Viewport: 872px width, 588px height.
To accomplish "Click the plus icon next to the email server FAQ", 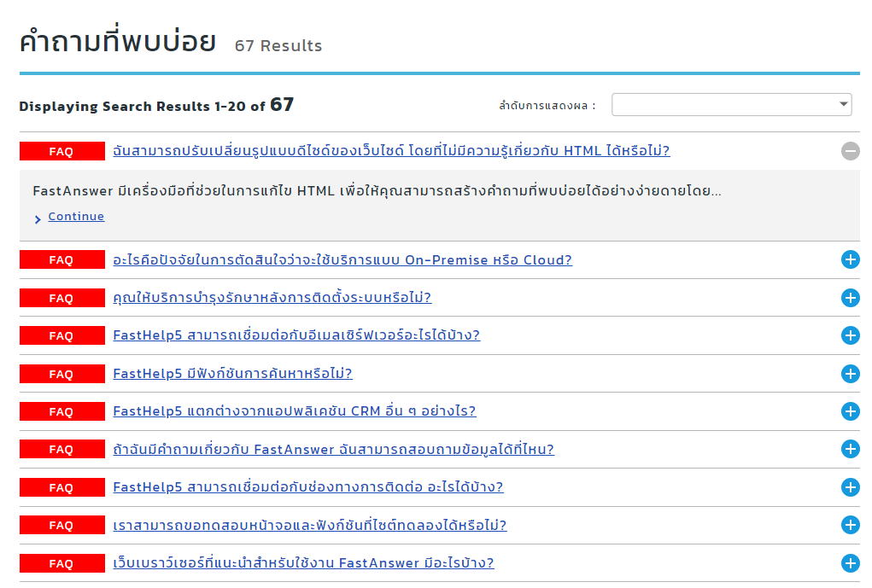I will (850, 335).
